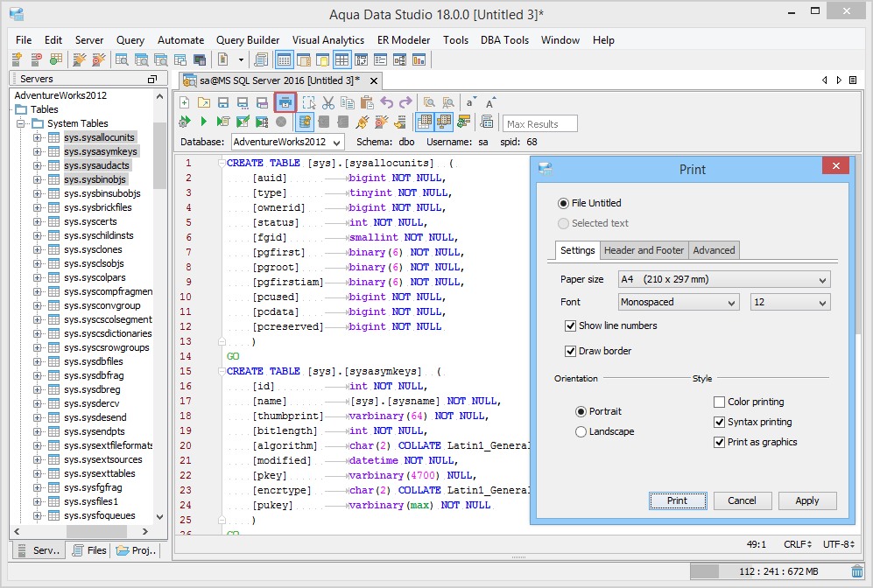Click the Max Results input field
The width and height of the screenshot is (873, 588).
(x=540, y=124)
